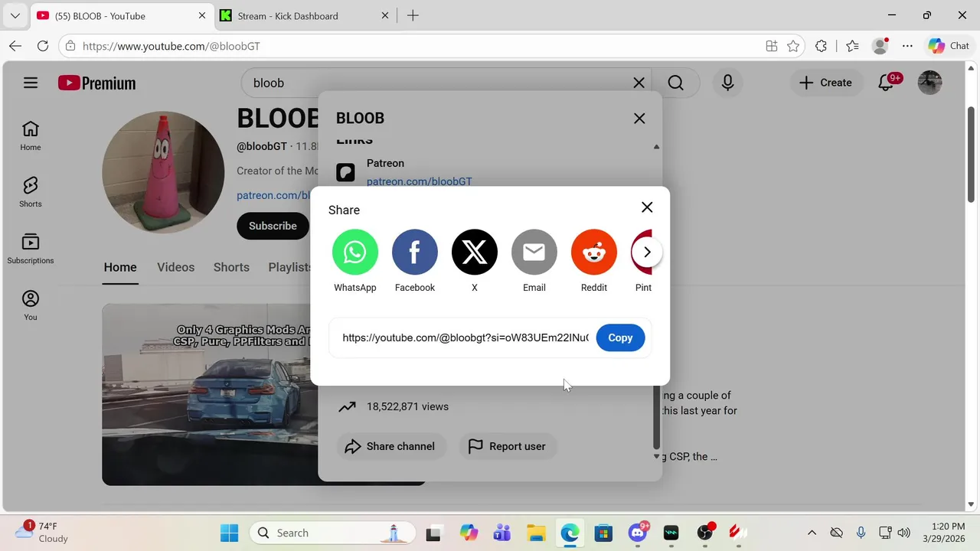Viewport: 980px width, 551px height.
Task: Select the BLOOB - YouTube browser tab
Action: tap(122, 15)
